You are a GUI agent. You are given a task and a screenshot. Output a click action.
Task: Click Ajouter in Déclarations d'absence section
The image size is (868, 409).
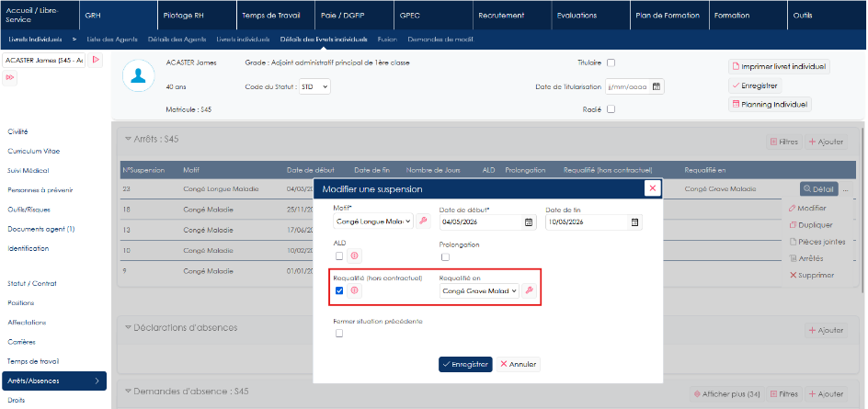826,330
